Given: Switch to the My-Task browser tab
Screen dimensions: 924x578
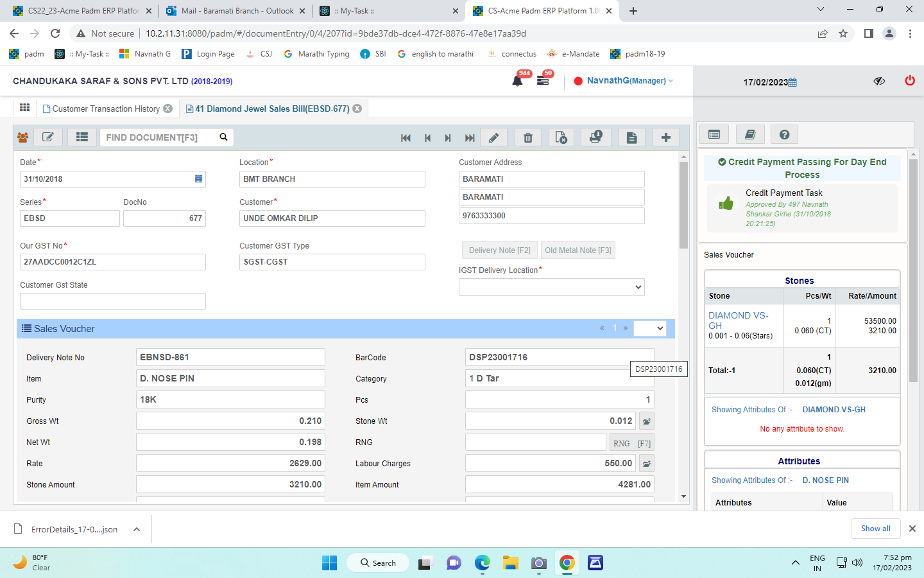Looking at the screenshot, I should click(389, 11).
